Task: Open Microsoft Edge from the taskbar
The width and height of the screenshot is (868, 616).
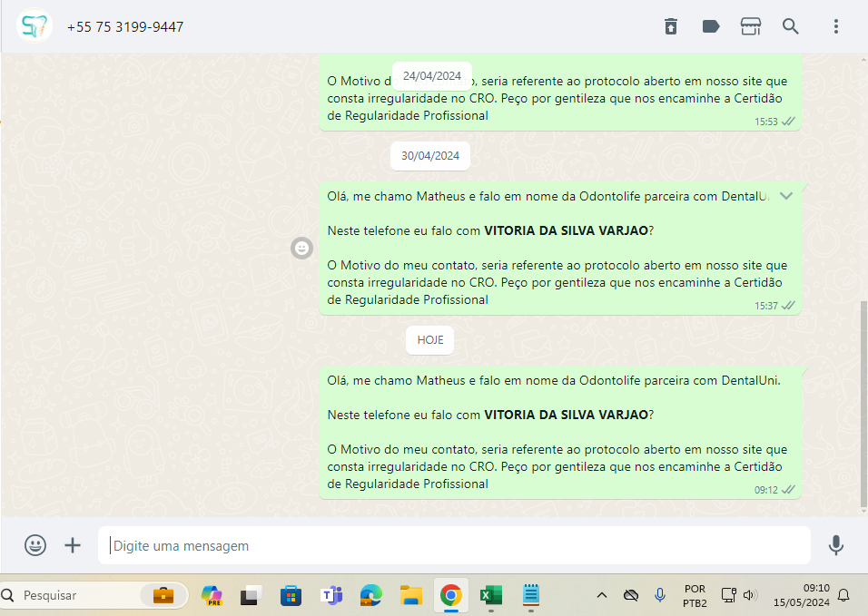Action: tap(370, 595)
